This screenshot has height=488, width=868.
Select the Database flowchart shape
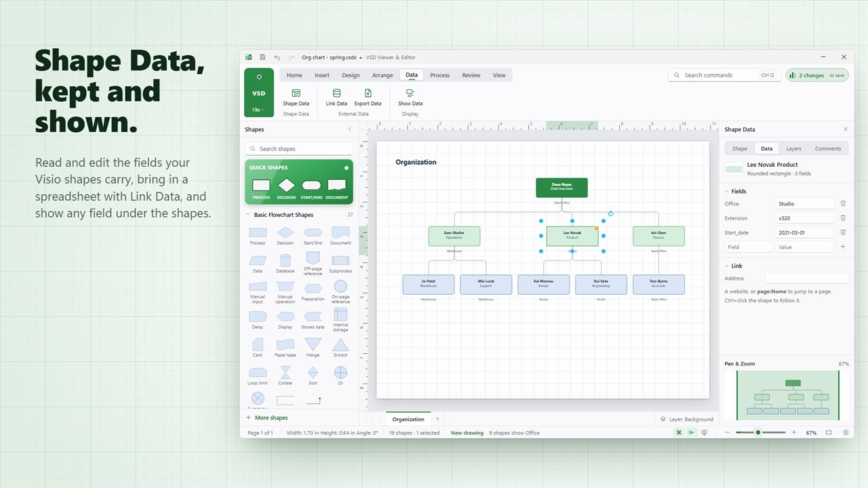[x=285, y=263]
